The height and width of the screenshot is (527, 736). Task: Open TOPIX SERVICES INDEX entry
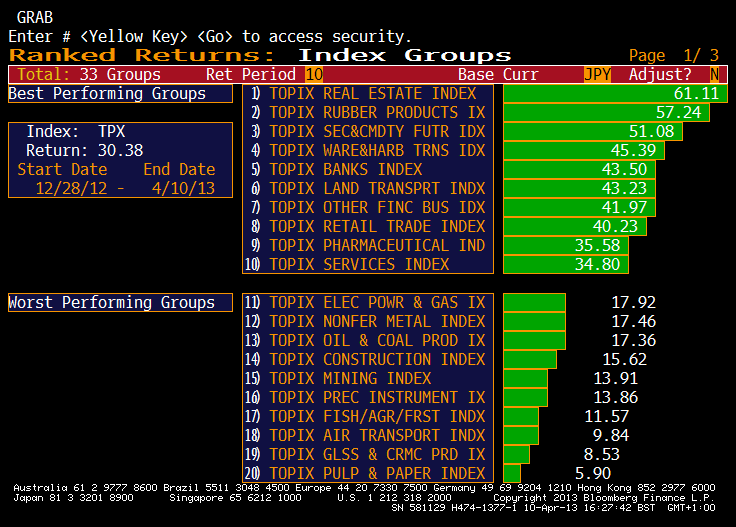(368, 264)
